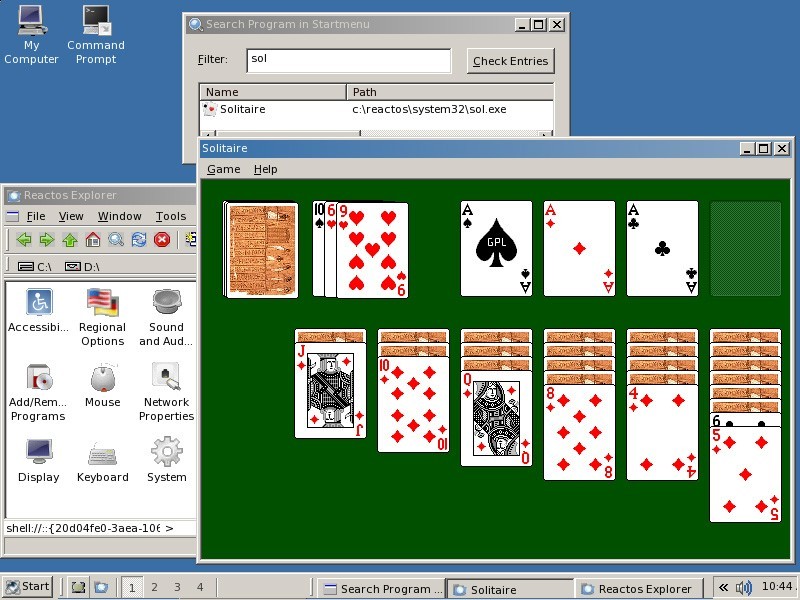800x600 pixels.
Task: Switch to virtual desktop 4
Action: coord(200,587)
